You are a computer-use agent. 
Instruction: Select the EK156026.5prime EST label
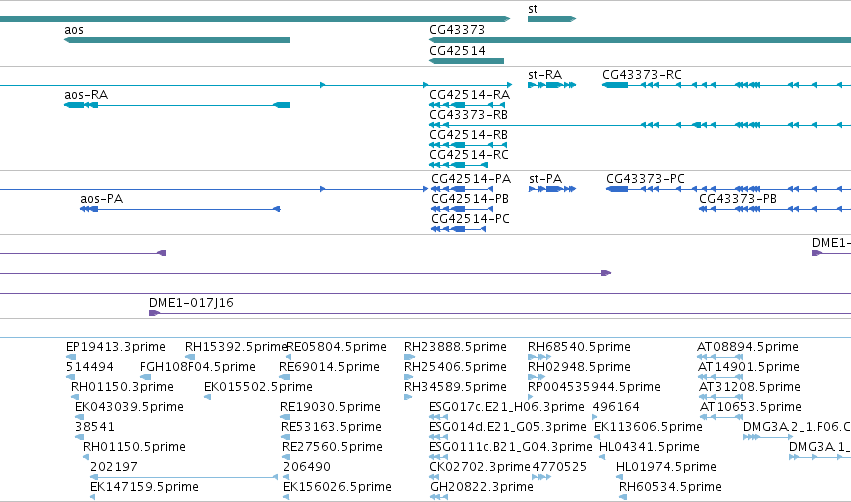coord(337,487)
